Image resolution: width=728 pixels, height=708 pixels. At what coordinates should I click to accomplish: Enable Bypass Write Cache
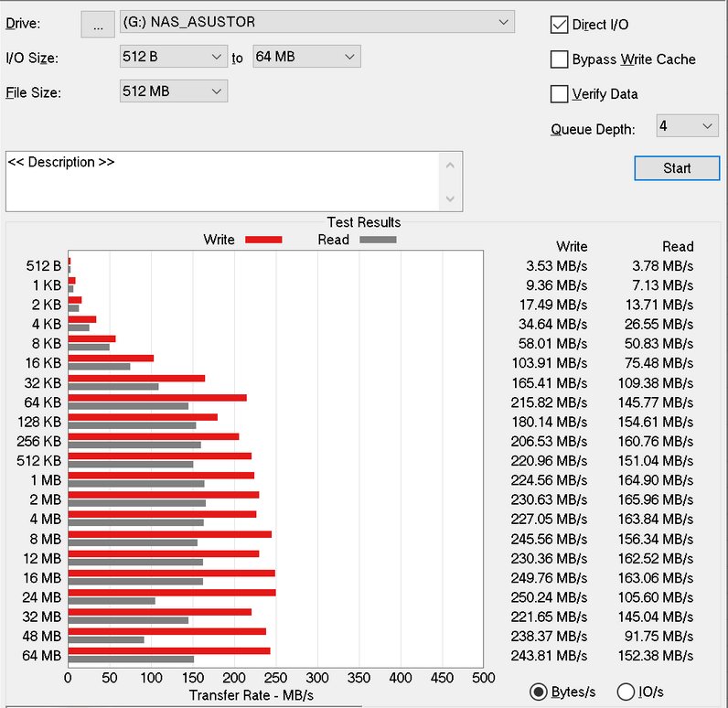[x=559, y=59]
